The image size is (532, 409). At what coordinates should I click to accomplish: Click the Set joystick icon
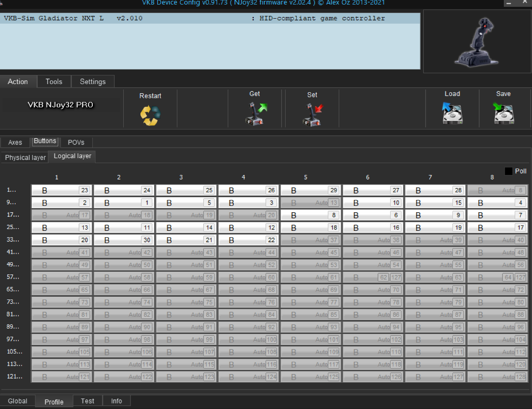(312, 115)
